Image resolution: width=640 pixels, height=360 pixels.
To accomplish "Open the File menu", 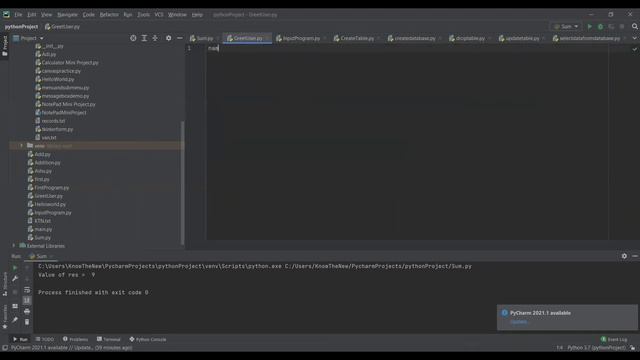I will coord(18,14).
